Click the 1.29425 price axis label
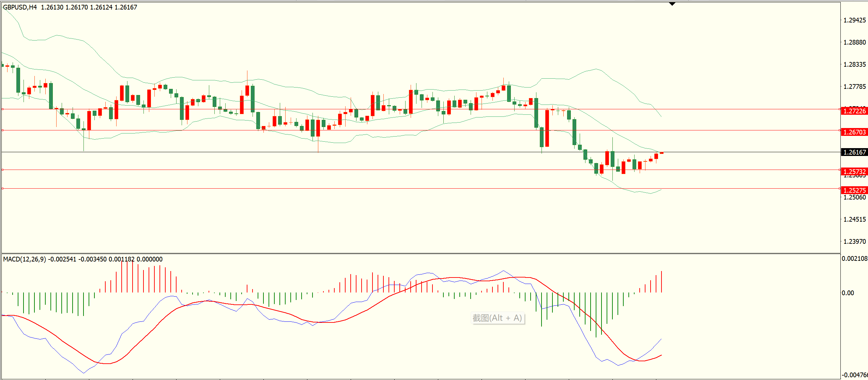This screenshot has height=380, width=868. point(854,20)
